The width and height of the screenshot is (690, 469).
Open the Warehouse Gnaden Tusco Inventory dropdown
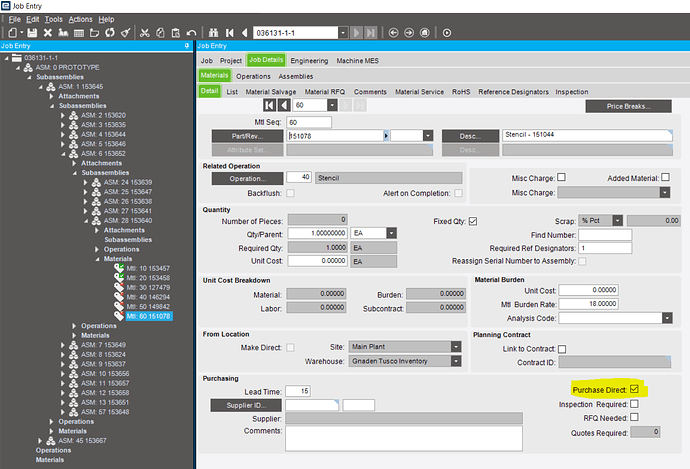(x=456, y=361)
